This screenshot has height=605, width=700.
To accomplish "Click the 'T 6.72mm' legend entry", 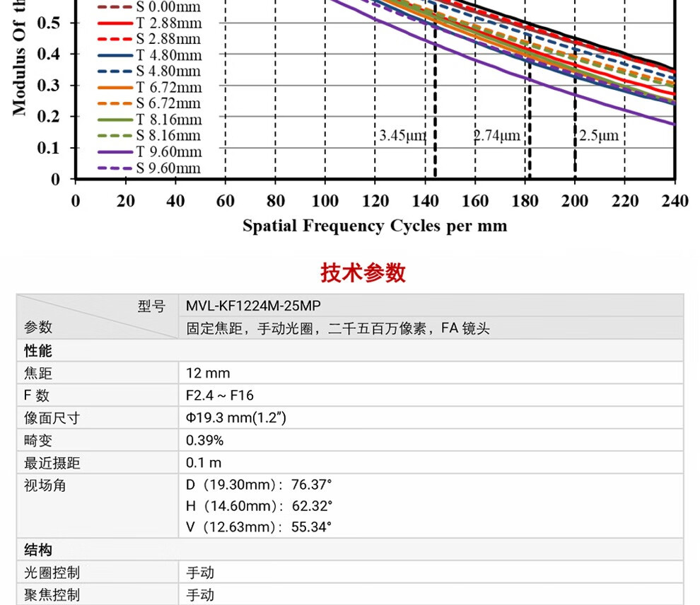I will click(x=150, y=87).
